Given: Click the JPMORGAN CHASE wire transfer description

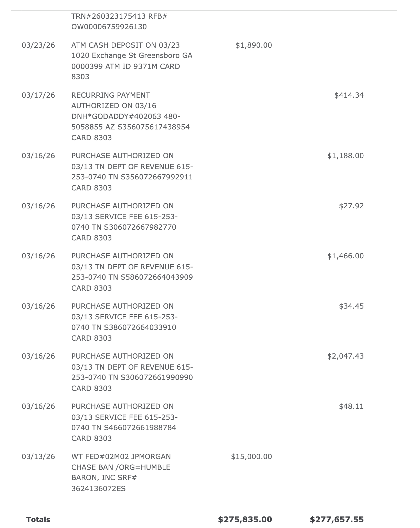Looking at the screenshot, I should click(x=121, y=473).
